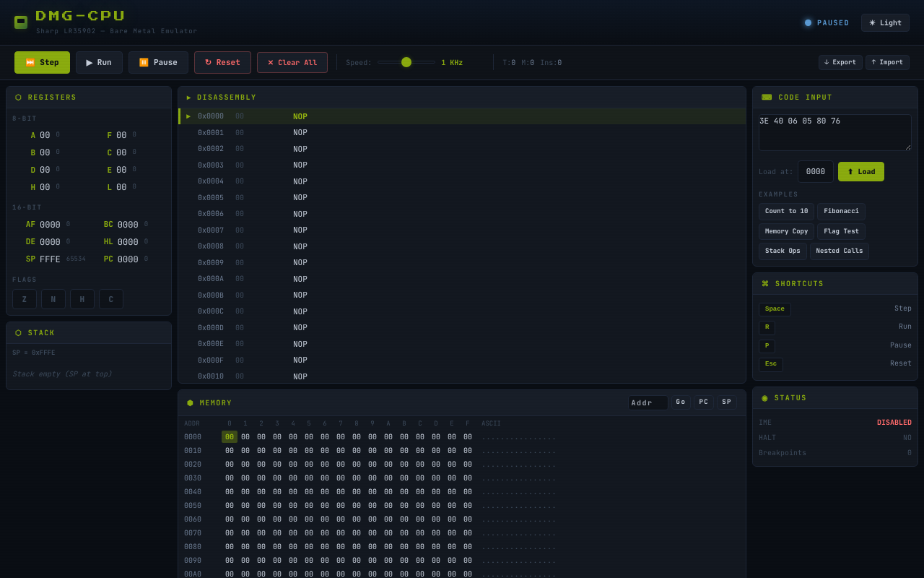Image resolution: width=924 pixels, height=578 pixels.
Task: Click the HL register value
Action: tap(128, 242)
